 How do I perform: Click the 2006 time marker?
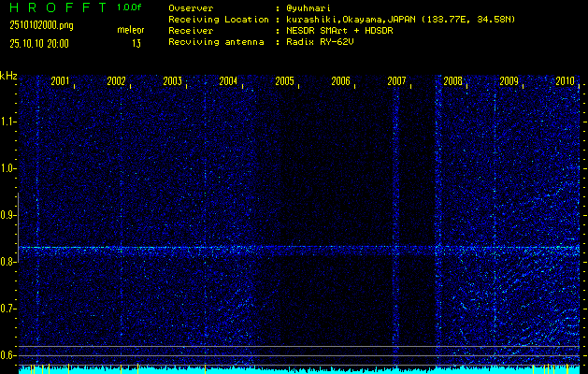click(x=340, y=81)
